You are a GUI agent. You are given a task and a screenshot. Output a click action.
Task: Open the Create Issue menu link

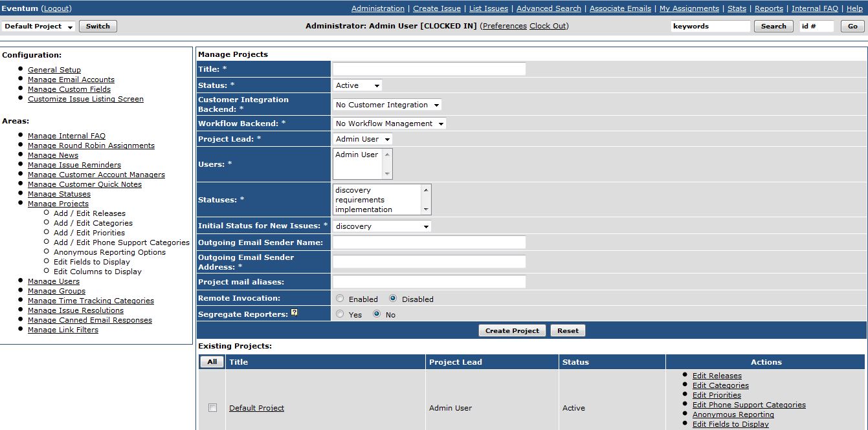437,8
